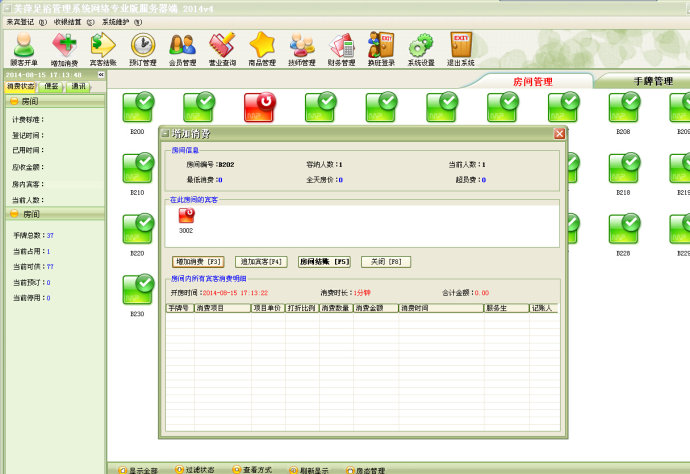Click the 消费项目 column header
The height and width of the screenshot is (474, 690).
(223, 308)
